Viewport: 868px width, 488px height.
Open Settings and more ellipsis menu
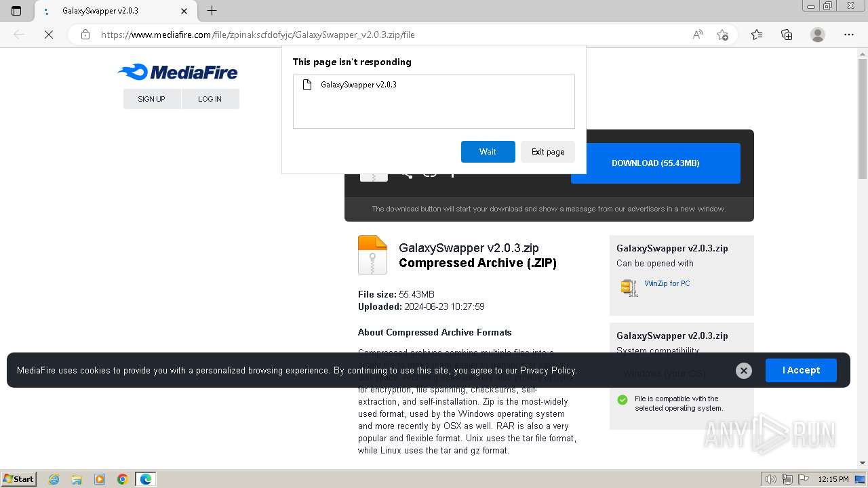tap(849, 35)
